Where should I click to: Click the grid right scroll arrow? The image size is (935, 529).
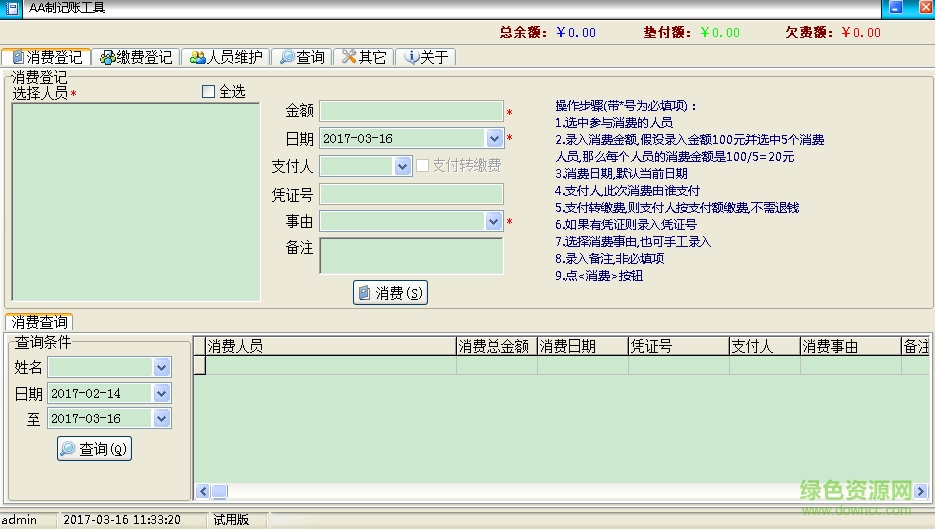921,491
